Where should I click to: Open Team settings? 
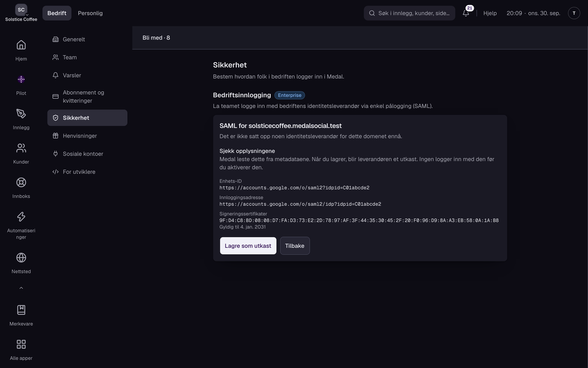pyautogui.click(x=87, y=57)
